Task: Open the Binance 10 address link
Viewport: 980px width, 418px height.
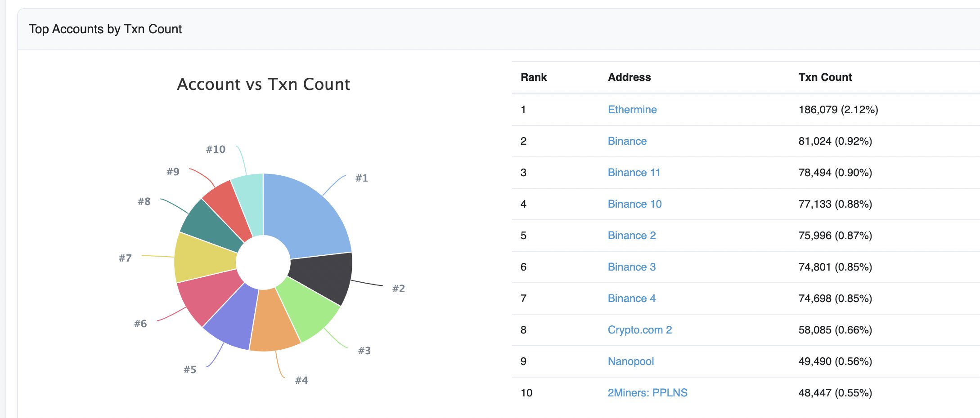Action: pyautogui.click(x=634, y=204)
